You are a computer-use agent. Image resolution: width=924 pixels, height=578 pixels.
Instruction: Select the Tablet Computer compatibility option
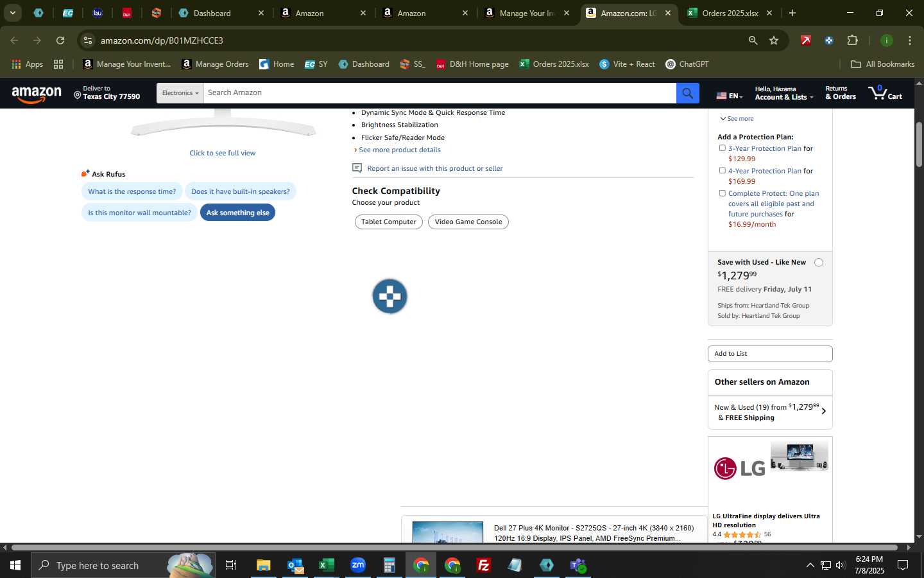click(388, 222)
